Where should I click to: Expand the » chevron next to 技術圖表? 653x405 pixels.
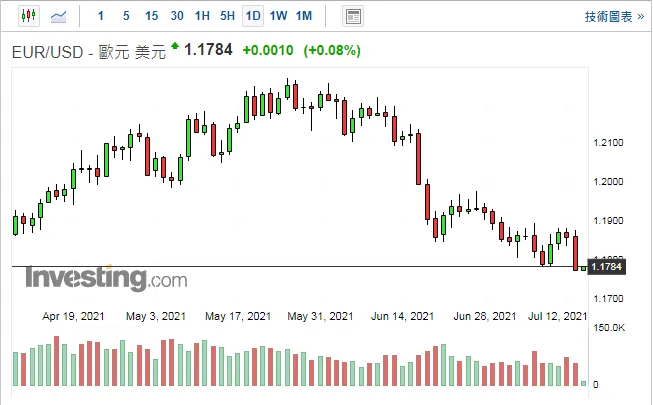641,17
